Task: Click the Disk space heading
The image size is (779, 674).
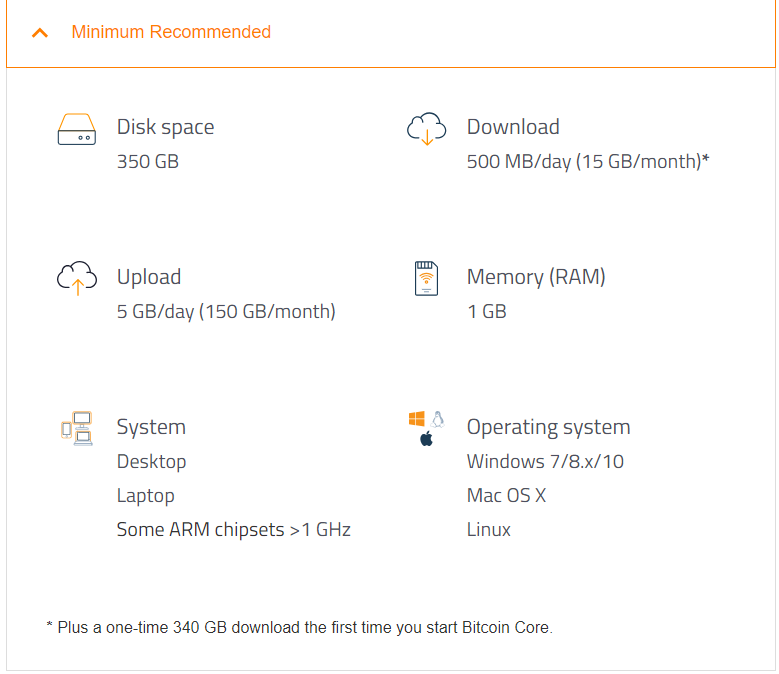Action: coord(165,127)
